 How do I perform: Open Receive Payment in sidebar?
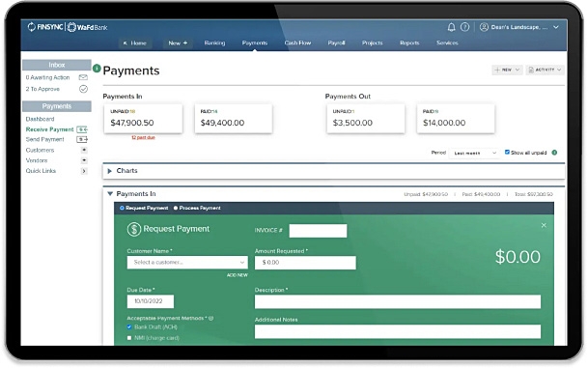(x=49, y=129)
